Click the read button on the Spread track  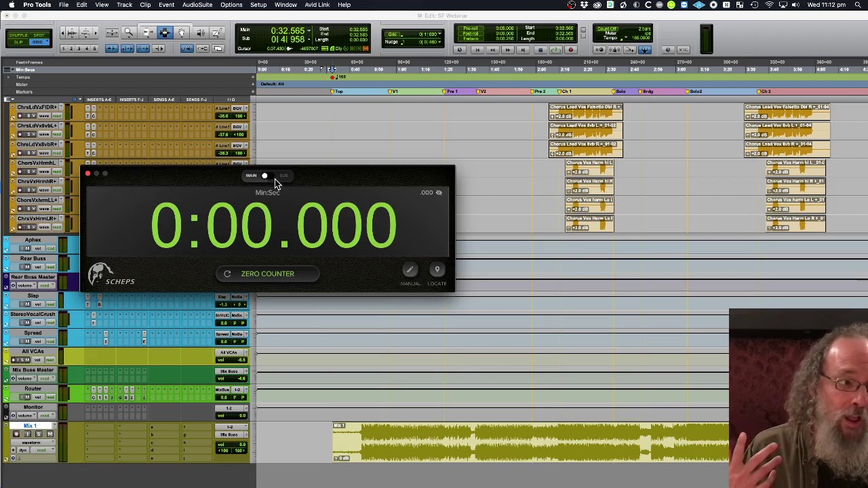[x=50, y=341]
